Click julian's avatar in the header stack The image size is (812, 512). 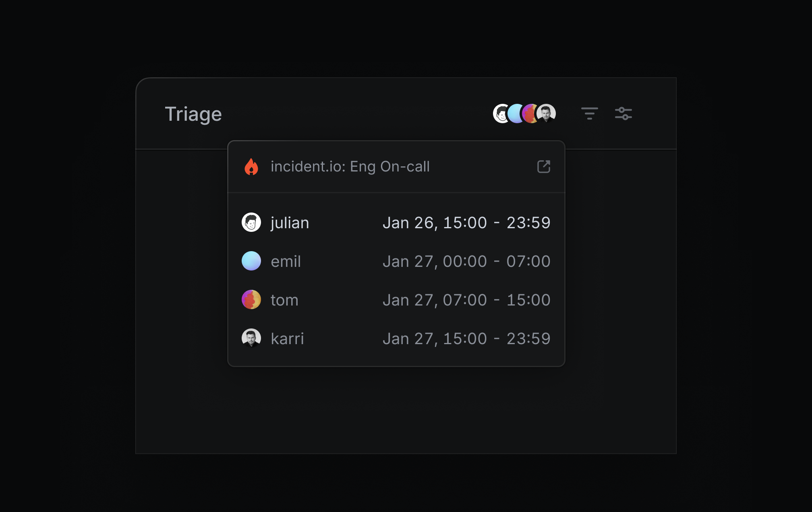500,114
